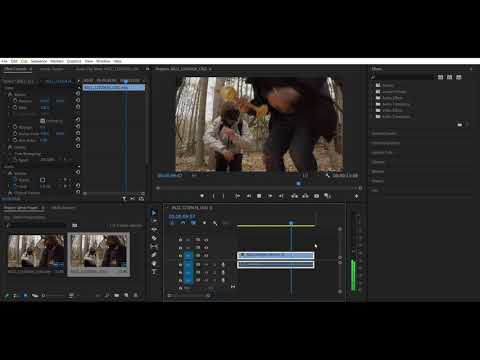Viewport: 480px width, 360px height.
Task: Open the File menu
Action: (4, 61)
